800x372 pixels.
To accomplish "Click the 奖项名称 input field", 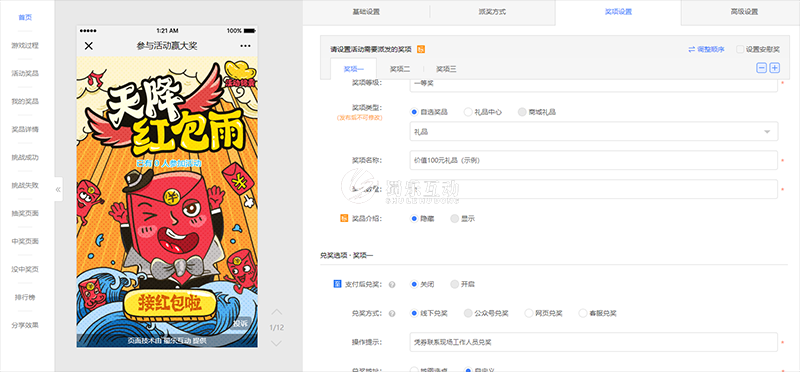I will coord(594,160).
